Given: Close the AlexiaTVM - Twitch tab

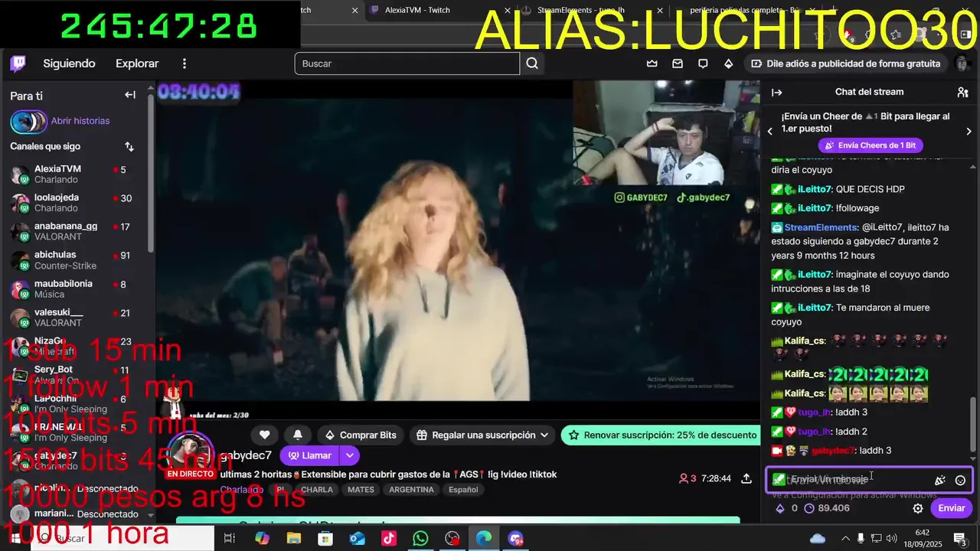Looking at the screenshot, I should tap(507, 10).
